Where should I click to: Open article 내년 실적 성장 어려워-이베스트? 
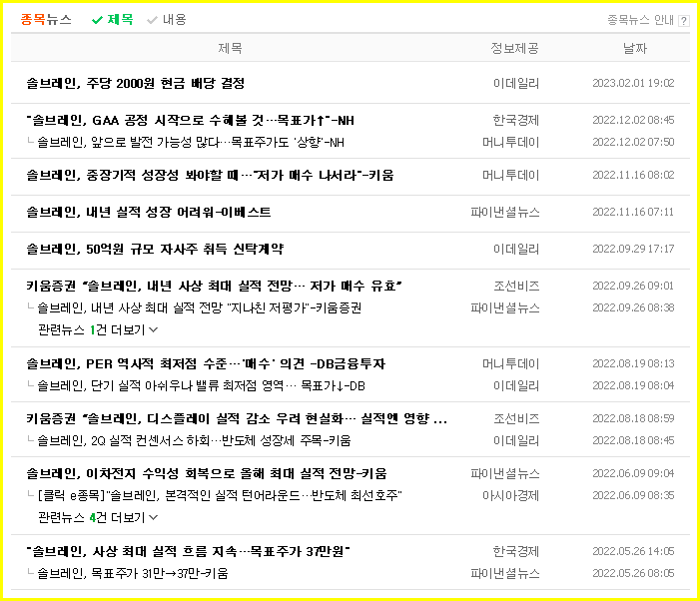tap(149, 212)
